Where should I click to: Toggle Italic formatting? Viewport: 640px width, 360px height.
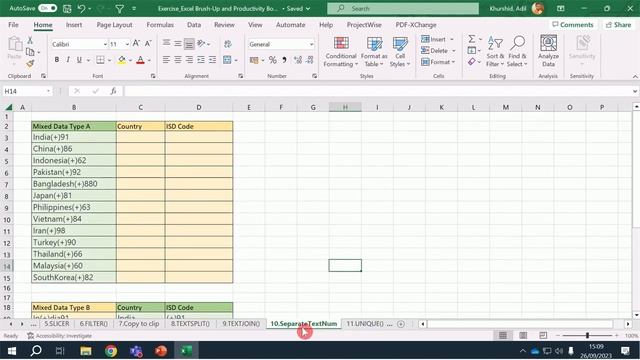pyautogui.click(x=68, y=60)
